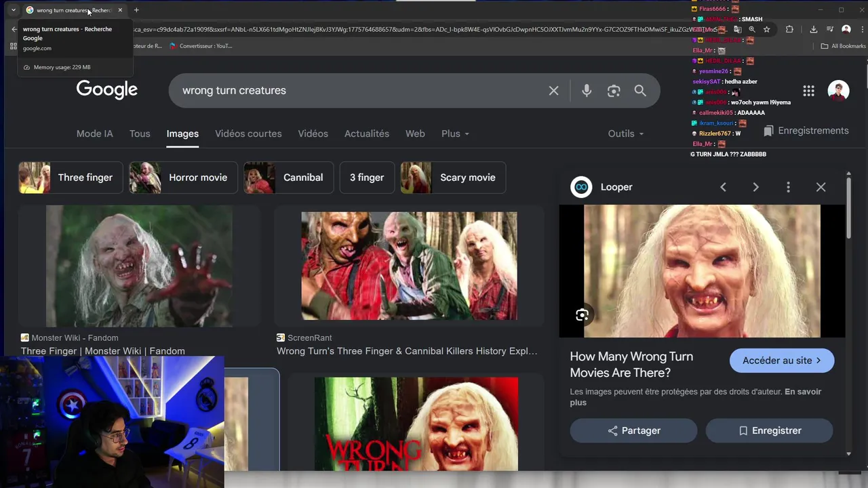The height and width of the screenshot is (488, 868).
Task: Open the All Bookmarks folder
Action: [843, 46]
